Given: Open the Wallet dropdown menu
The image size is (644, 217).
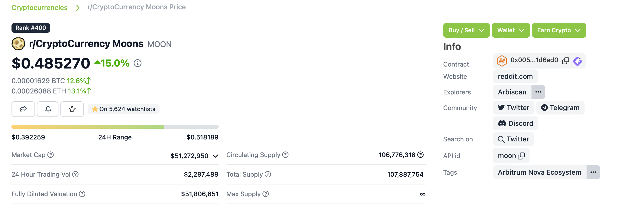Looking at the screenshot, I should tap(510, 30).
